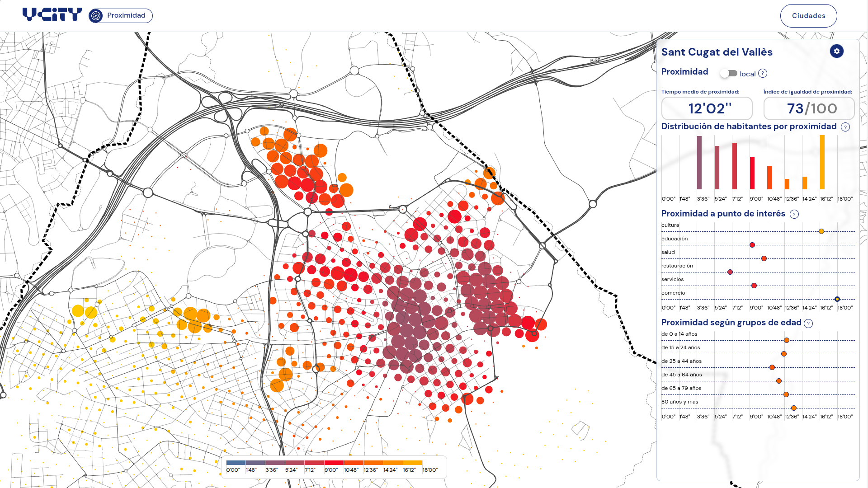Open the Ciudades menu
Screen dimensions: 868x488
(x=808, y=16)
